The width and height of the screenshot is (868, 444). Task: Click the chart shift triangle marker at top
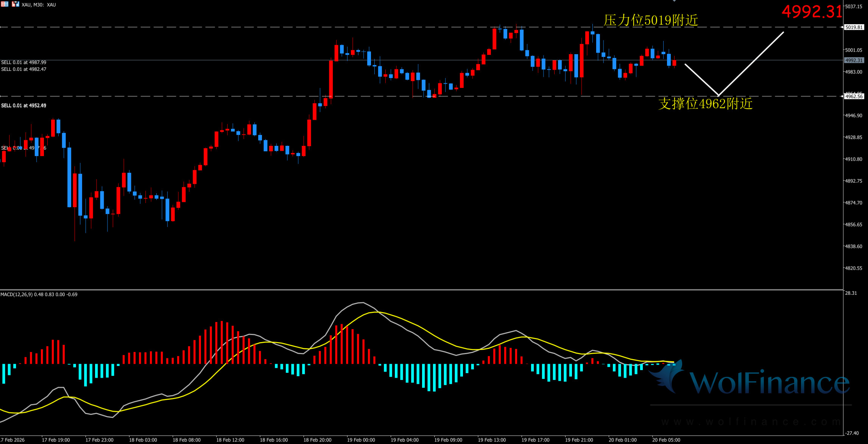674,1
